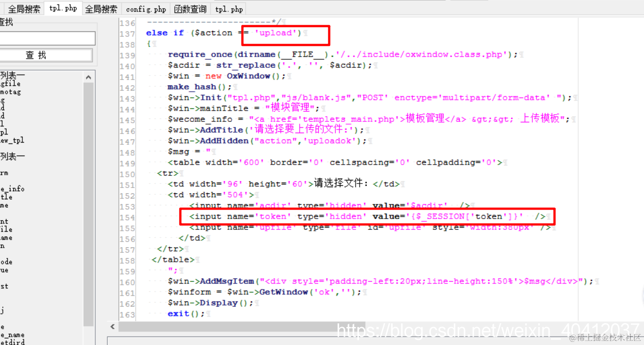Click the vertical scrollbar up arrow
This screenshot has height=345, width=644.
pos(89,76)
